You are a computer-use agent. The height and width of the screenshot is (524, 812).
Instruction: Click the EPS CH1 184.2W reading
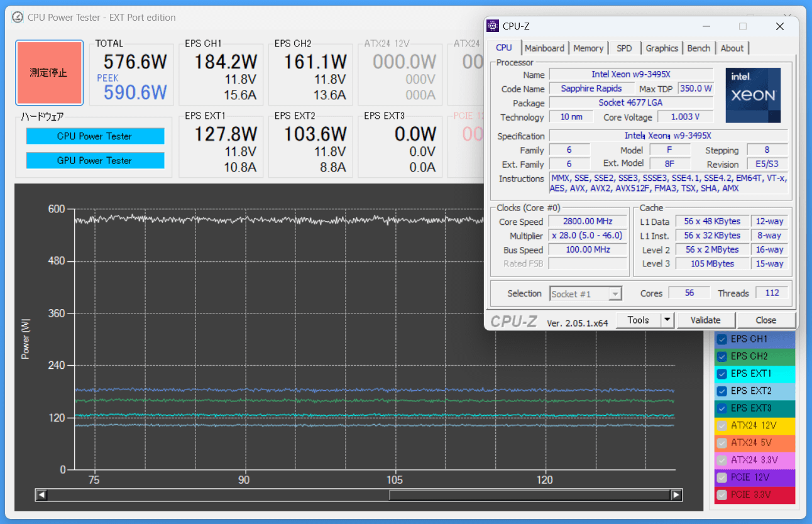[x=225, y=62]
